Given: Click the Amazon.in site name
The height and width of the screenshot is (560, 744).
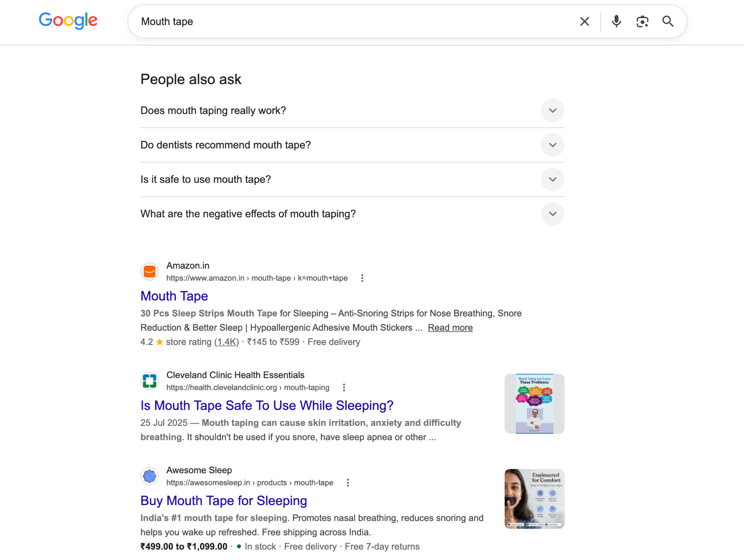Looking at the screenshot, I should coord(188,266).
